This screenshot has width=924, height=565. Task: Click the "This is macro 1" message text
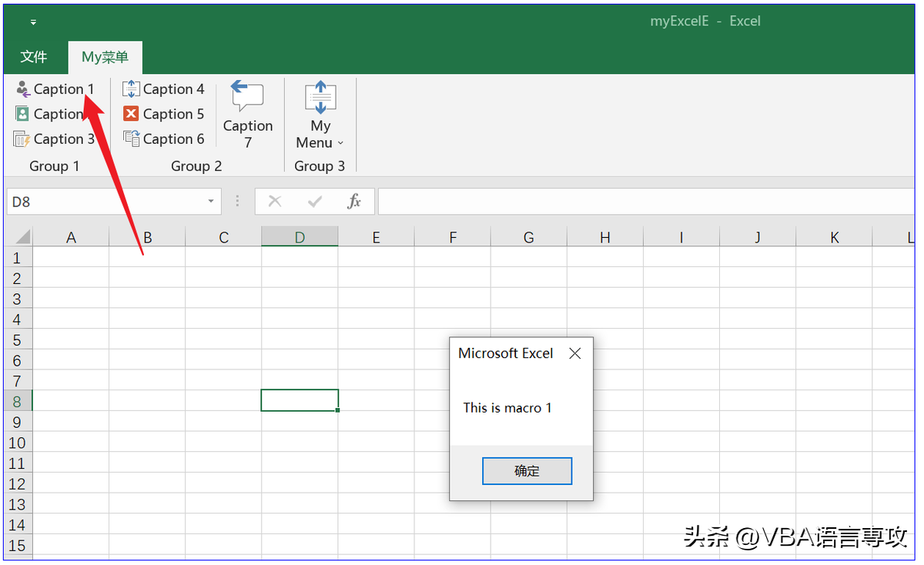tap(507, 408)
